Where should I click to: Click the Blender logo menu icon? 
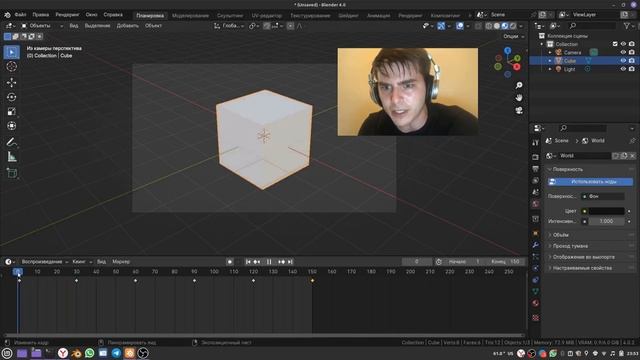[7, 15]
